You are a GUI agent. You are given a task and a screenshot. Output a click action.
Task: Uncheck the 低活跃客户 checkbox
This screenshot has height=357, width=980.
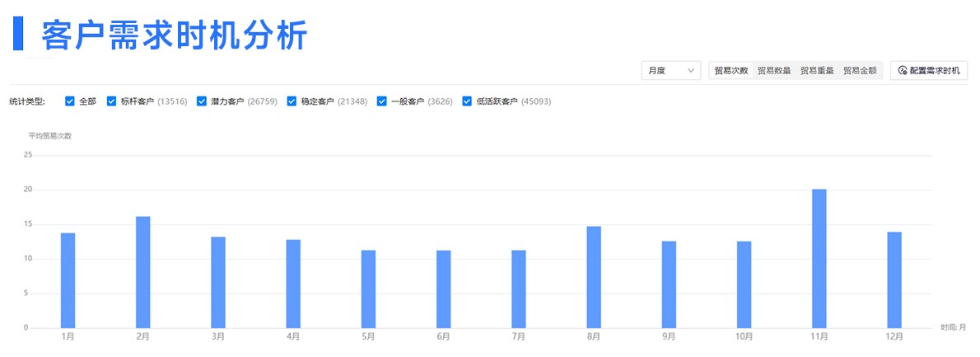click(x=468, y=101)
